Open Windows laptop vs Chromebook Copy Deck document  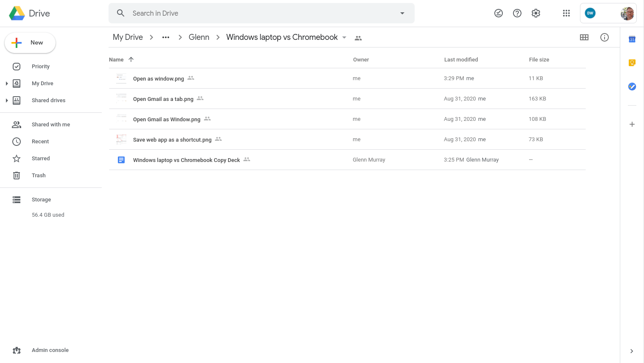coord(187,160)
